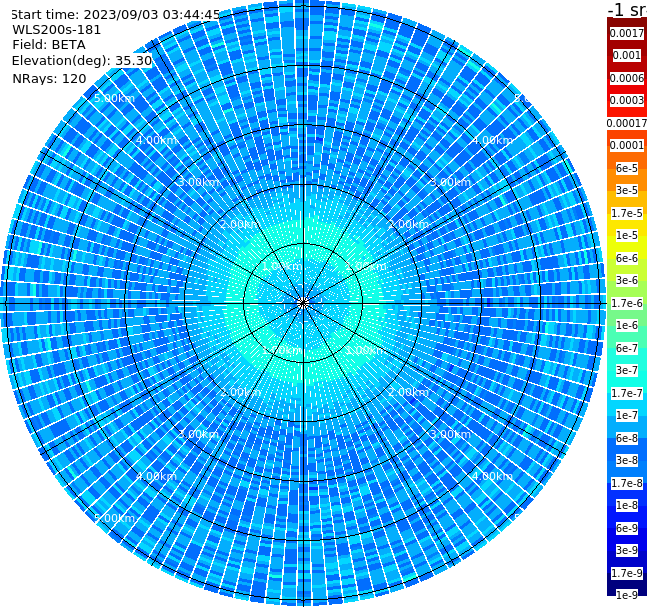The width and height of the screenshot is (647, 607).
Task: Click the 6e-5 colorbar label
Action: 627,168
